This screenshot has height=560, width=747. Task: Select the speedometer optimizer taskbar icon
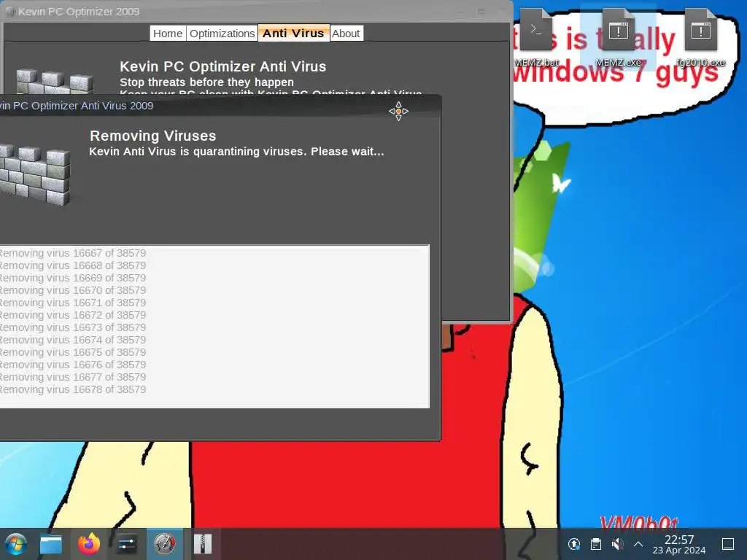[164, 544]
